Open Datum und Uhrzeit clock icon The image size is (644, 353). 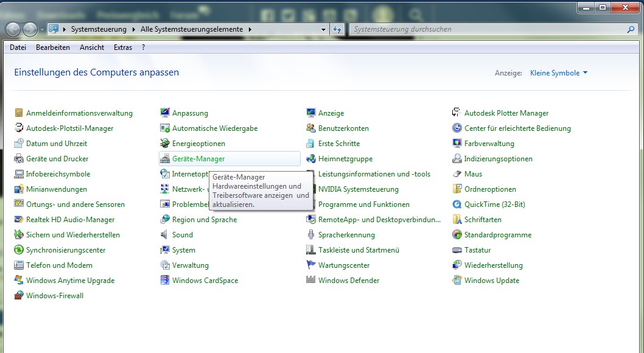coord(18,143)
